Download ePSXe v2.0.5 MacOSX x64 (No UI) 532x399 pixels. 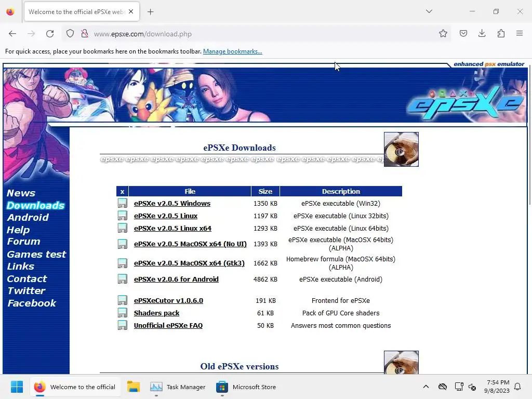coord(190,244)
